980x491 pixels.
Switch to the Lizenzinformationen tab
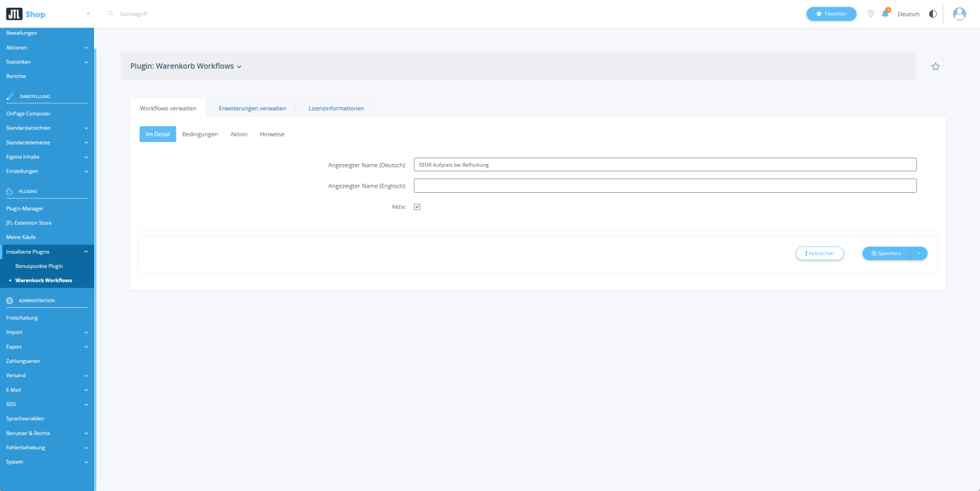(x=336, y=108)
